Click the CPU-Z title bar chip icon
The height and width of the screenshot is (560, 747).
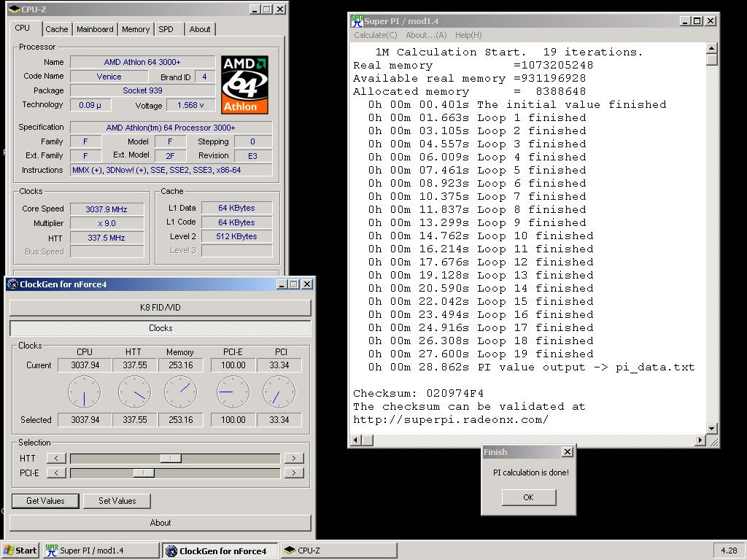click(15, 9)
